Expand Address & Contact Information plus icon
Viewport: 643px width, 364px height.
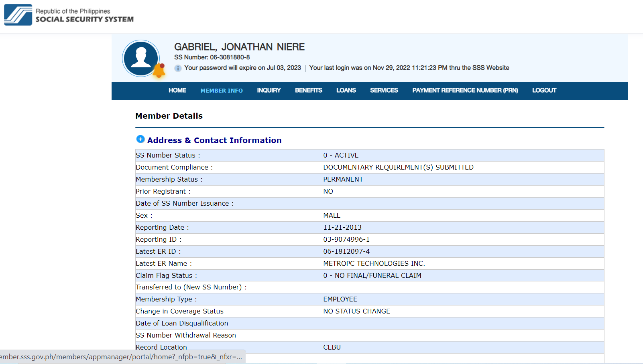pyautogui.click(x=140, y=139)
